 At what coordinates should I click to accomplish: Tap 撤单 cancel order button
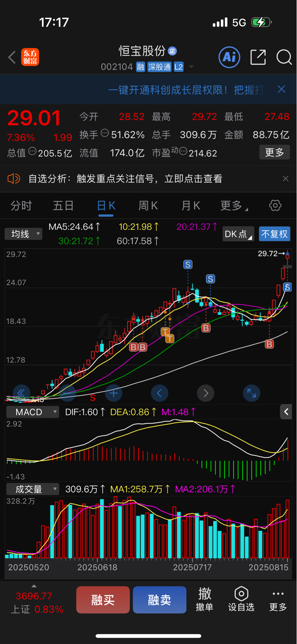pos(205,599)
